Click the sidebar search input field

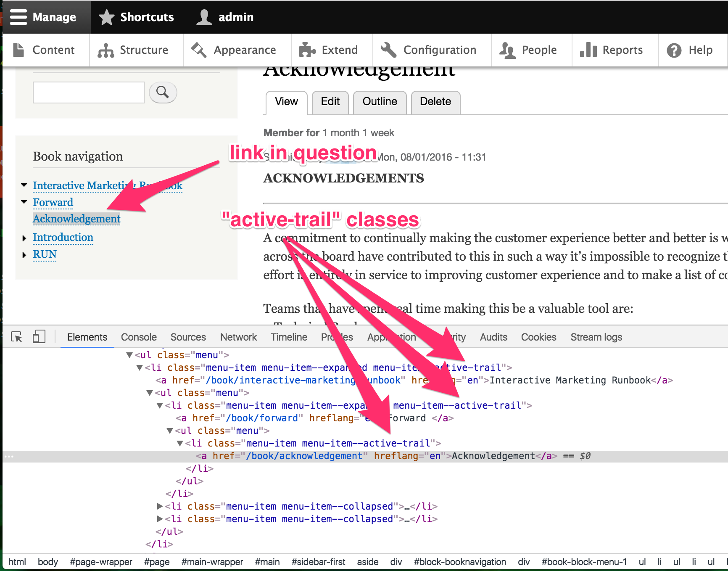88,92
